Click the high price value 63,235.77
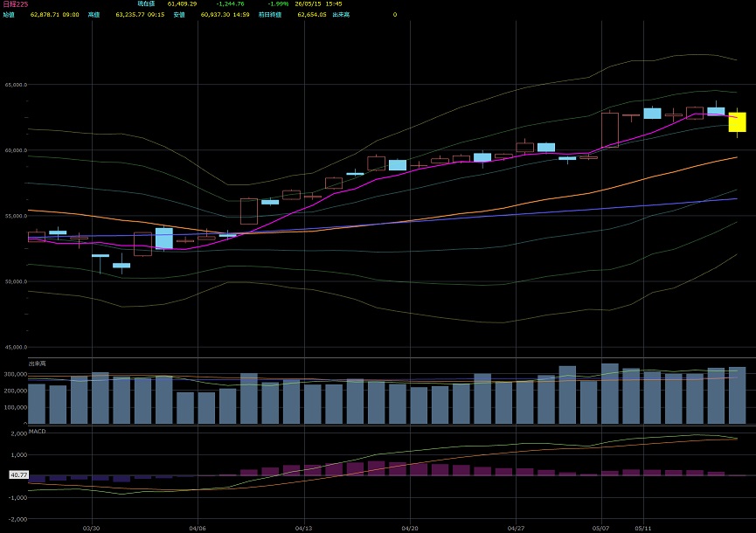 point(130,15)
